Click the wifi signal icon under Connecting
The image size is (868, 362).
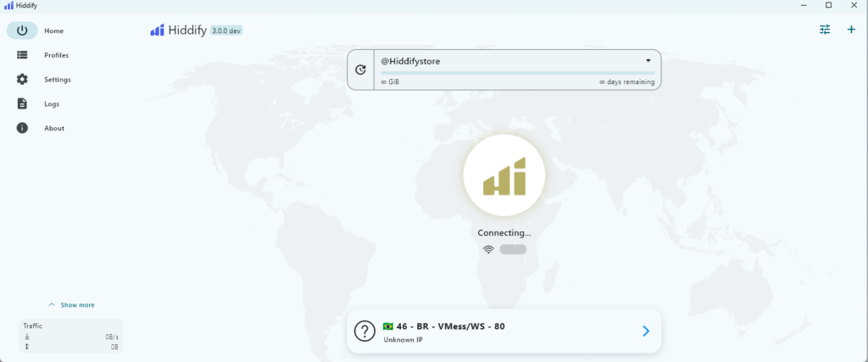pos(488,249)
